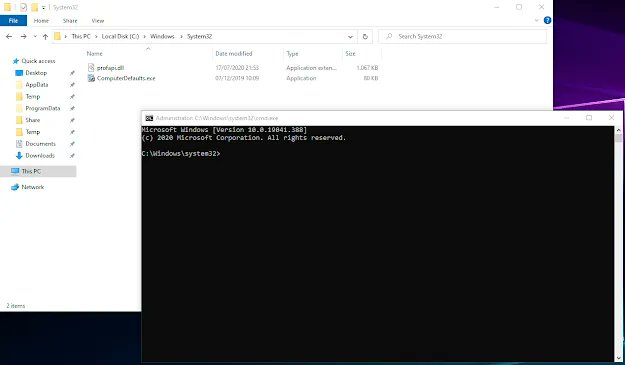Refresh the System32 folder view
625x365 pixels.
coord(365,37)
